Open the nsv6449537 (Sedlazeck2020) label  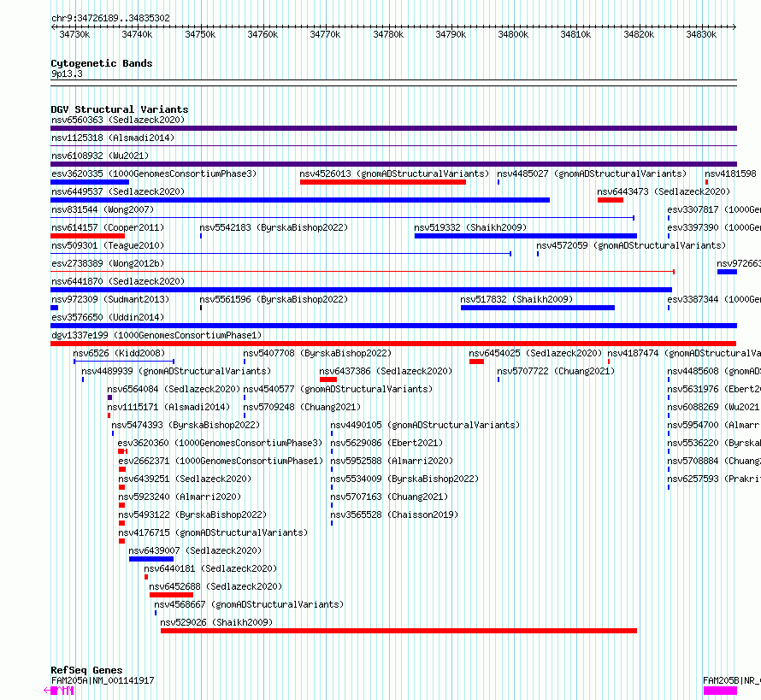118,191
